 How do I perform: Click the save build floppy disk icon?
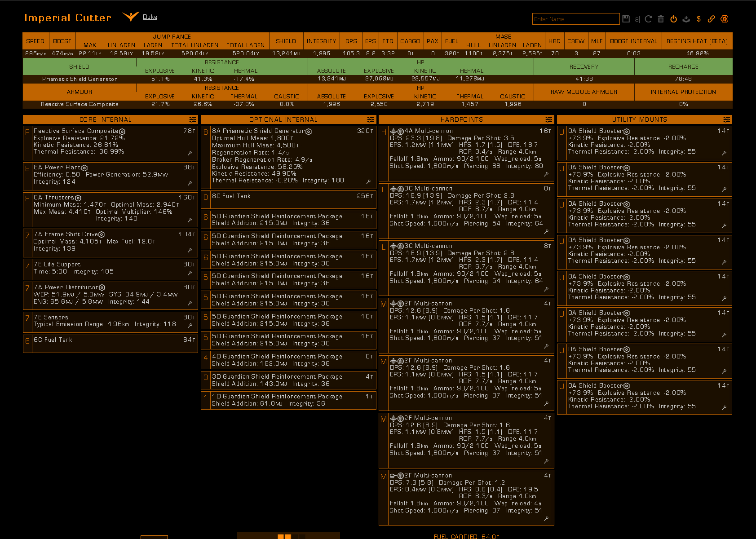pos(626,19)
